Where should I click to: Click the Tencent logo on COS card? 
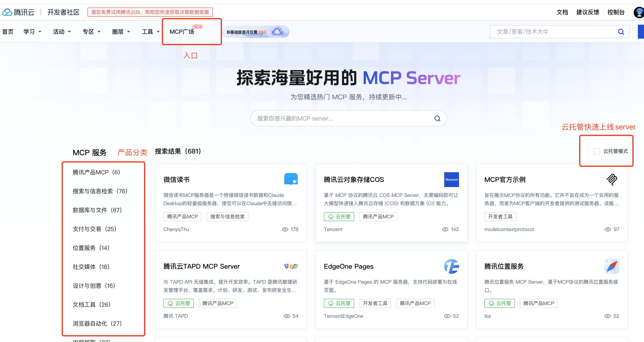click(x=451, y=179)
